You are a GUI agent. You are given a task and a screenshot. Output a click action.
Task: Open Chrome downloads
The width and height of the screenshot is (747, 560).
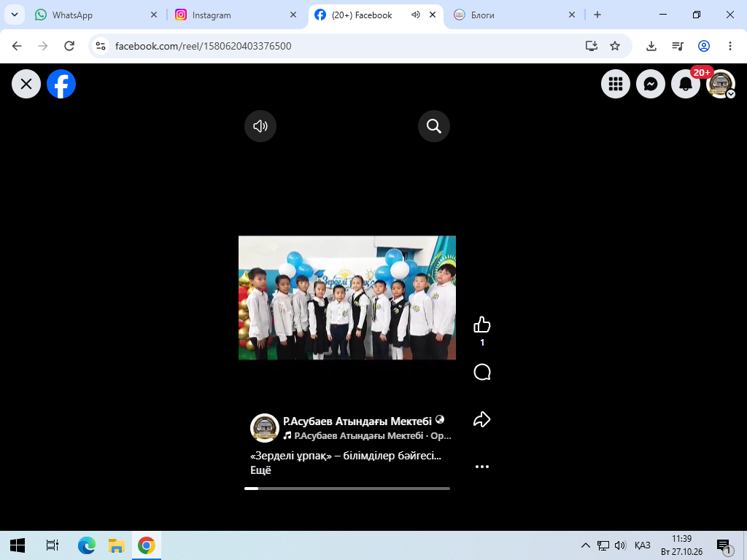651,46
